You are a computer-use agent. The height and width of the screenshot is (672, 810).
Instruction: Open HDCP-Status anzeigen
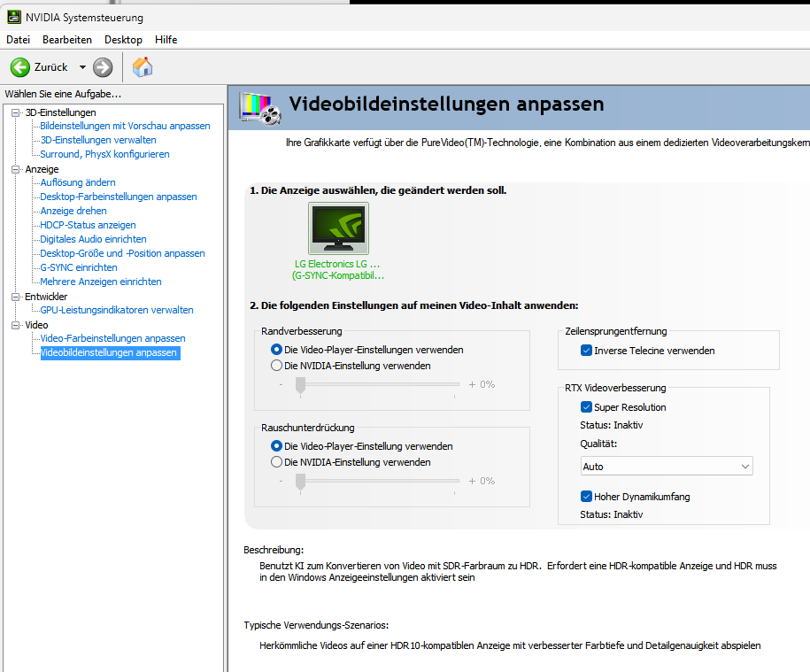pos(88,225)
